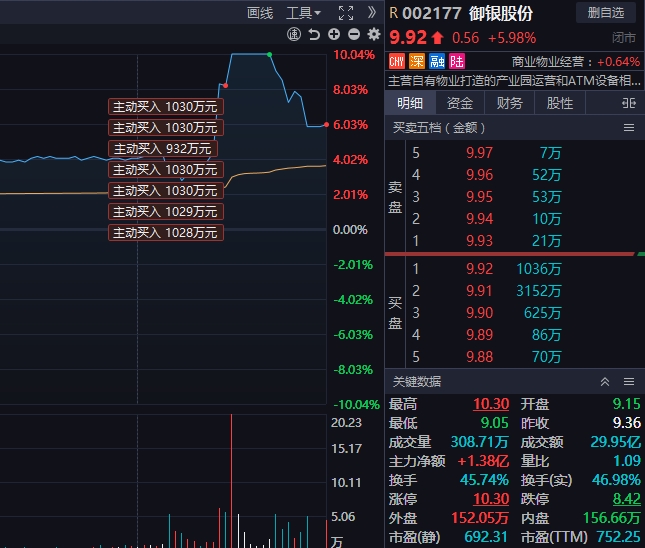Viewport: 645px width, 548px height.
Task: Click the 主动买入 932万元 label
Action: click(162, 149)
